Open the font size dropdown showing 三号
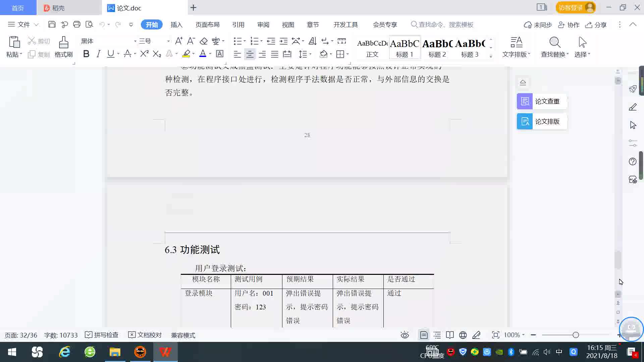The height and width of the screenshot is (362, 644). pyautogui.click(x=168, y=41)
